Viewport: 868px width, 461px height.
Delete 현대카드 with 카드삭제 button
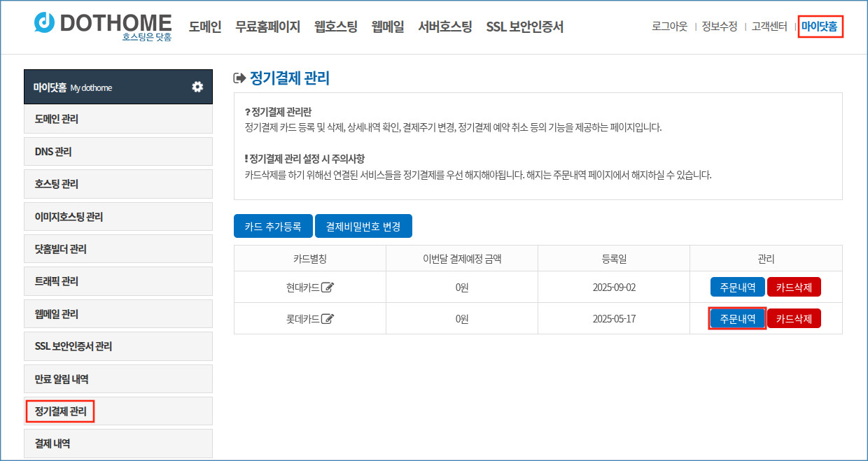794,288
